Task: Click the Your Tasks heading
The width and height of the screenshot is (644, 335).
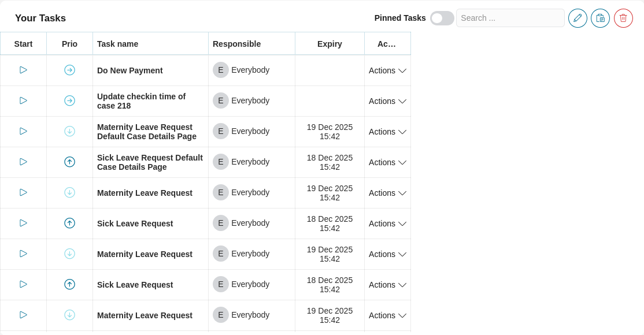Action: (x=40, y=18)
